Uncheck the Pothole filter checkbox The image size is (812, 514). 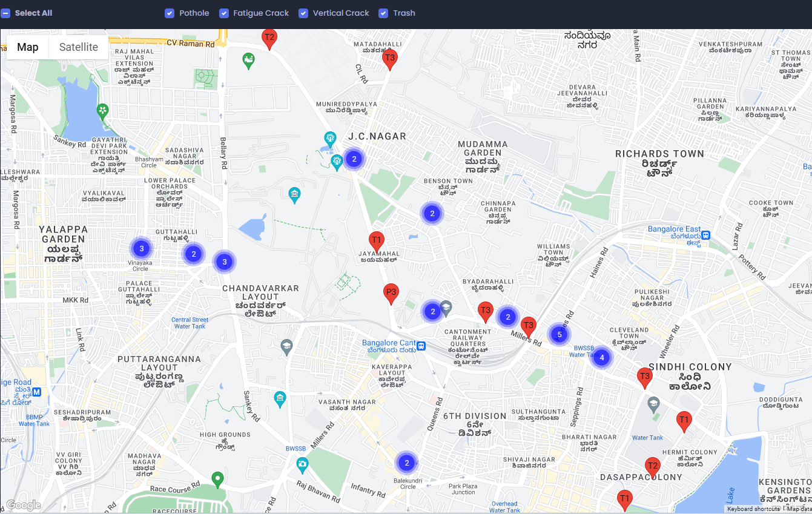point(170,13)
